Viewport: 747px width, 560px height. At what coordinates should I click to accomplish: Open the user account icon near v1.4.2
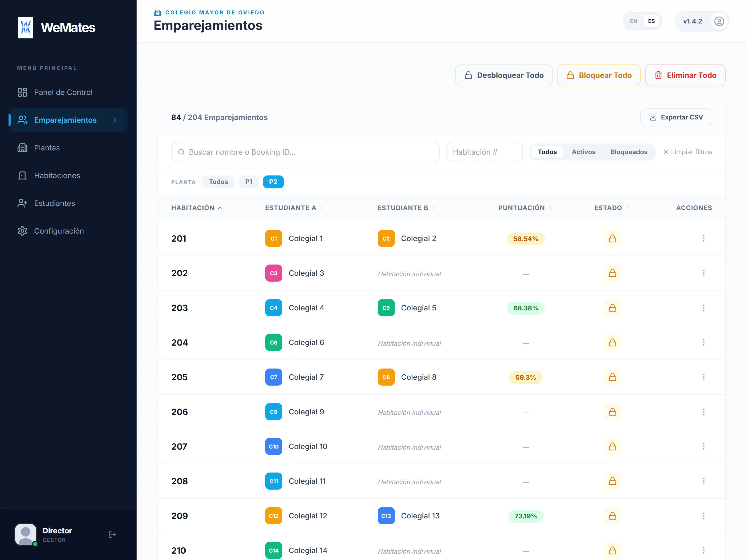pos(719,21)
